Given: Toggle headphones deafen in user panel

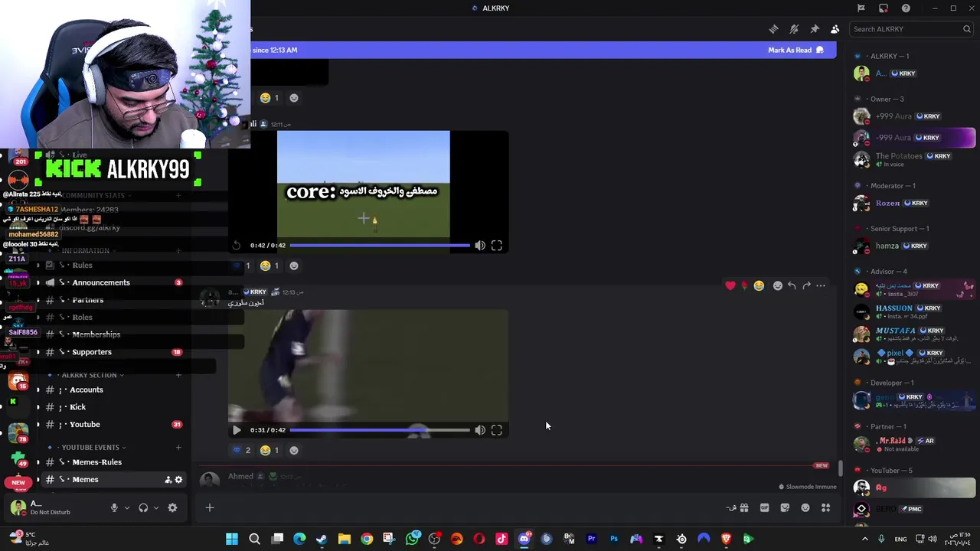Looking at the screenshot, I should click(143, 507).
